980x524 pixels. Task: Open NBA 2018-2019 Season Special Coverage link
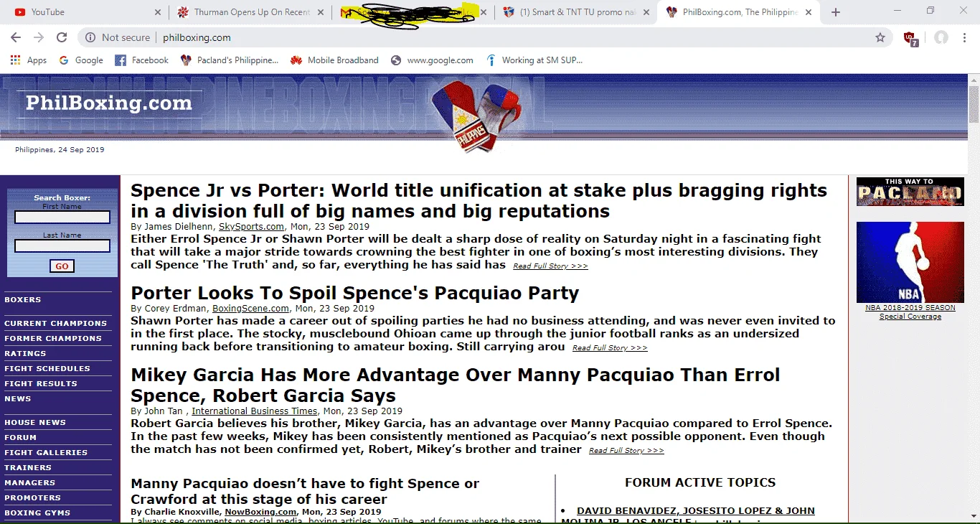coord(910,312)
